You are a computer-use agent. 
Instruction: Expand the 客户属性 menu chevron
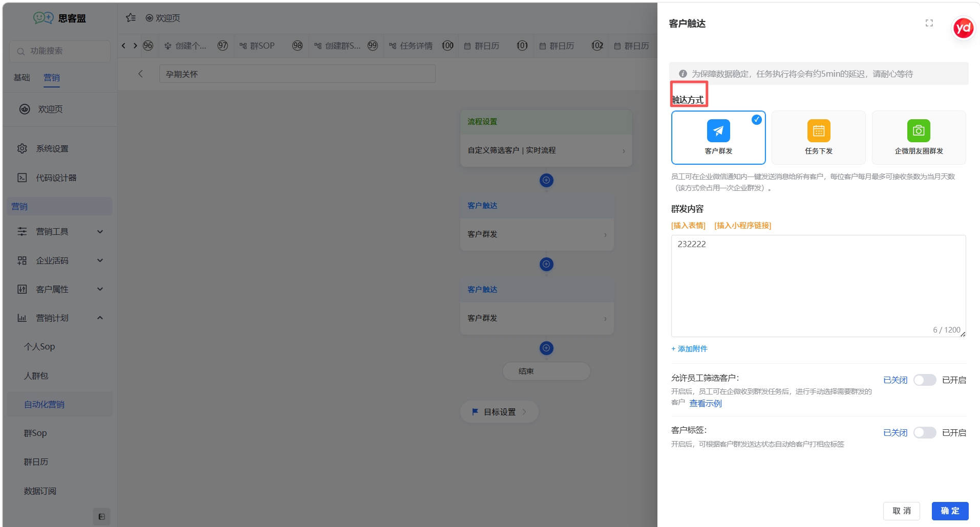click(x=100, y=289)
